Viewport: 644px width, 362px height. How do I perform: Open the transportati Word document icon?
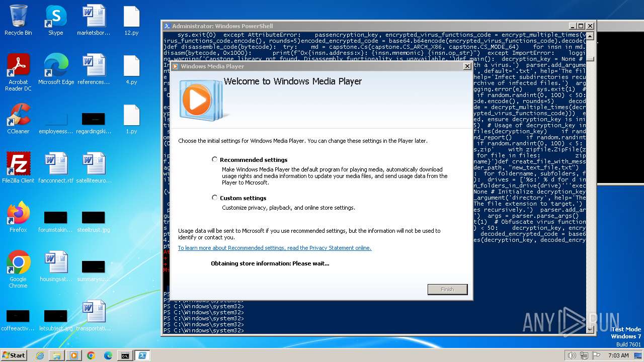tap(94, 316)
